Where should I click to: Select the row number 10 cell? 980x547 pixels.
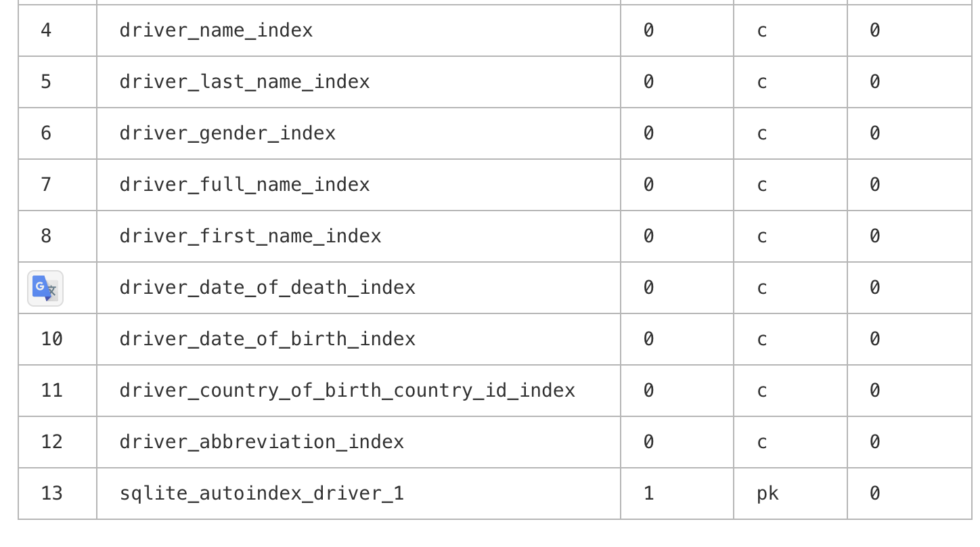(52, 339)
